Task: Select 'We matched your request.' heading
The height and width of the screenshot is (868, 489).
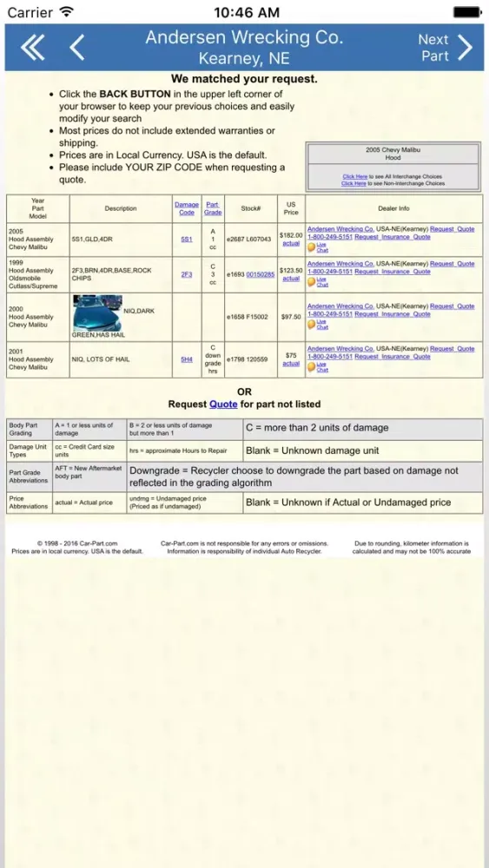Action: coord(244,79)
